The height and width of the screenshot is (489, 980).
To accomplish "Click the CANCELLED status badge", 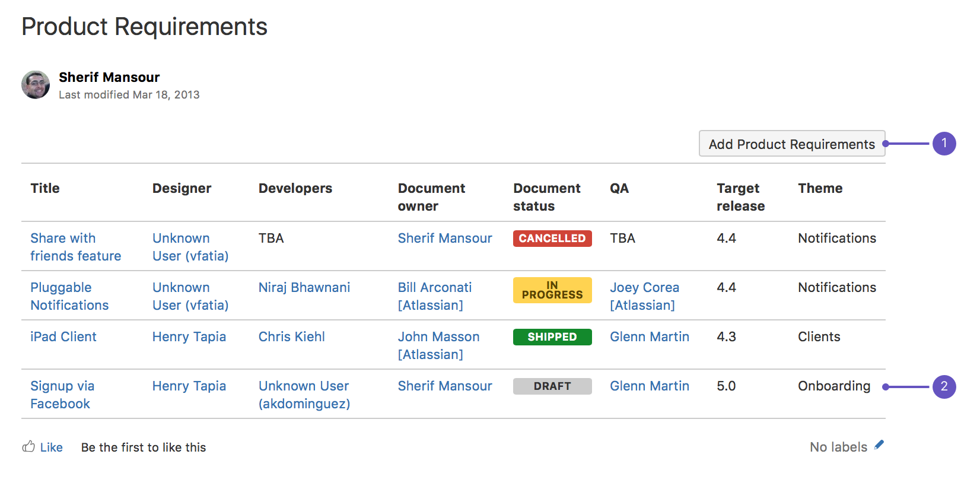I will (x=552, y=238).
